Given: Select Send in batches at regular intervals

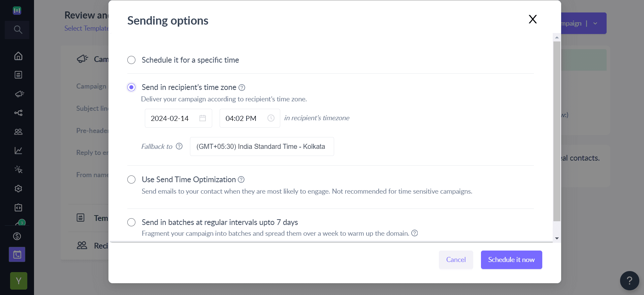Looking at the screenshot, I should [x=131, y=222].
